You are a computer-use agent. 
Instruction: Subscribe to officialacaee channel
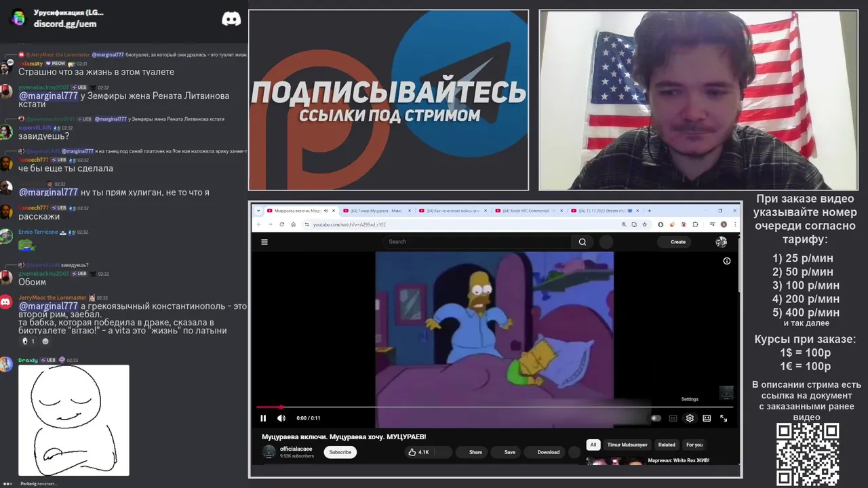340,452
